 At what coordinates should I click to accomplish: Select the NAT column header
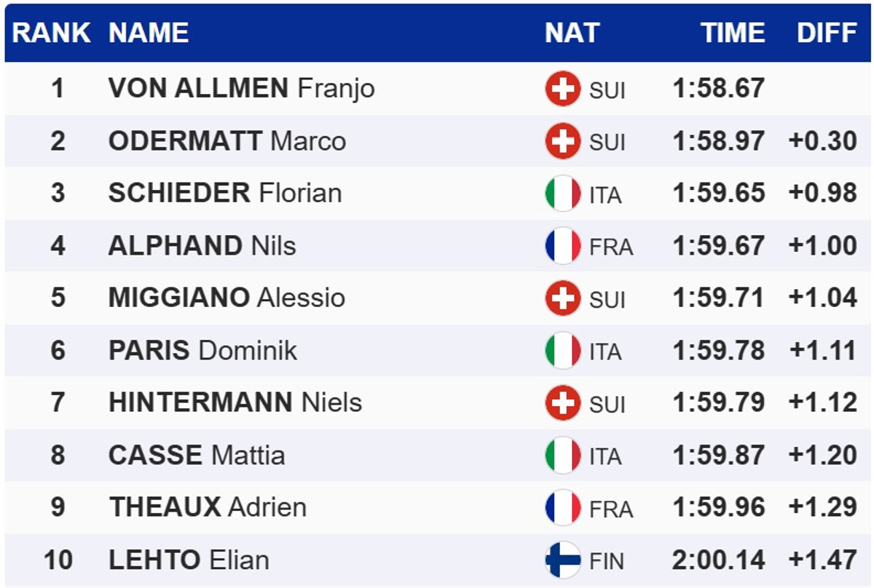(x=572, y=33)
